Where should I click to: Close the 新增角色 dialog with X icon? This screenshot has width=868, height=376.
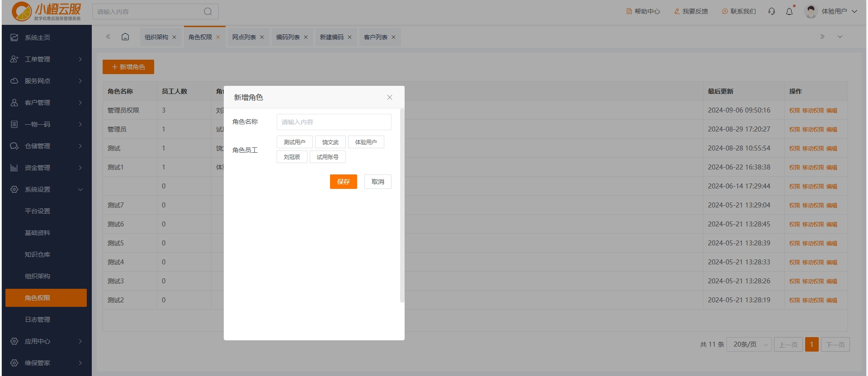tap(390, 98)
